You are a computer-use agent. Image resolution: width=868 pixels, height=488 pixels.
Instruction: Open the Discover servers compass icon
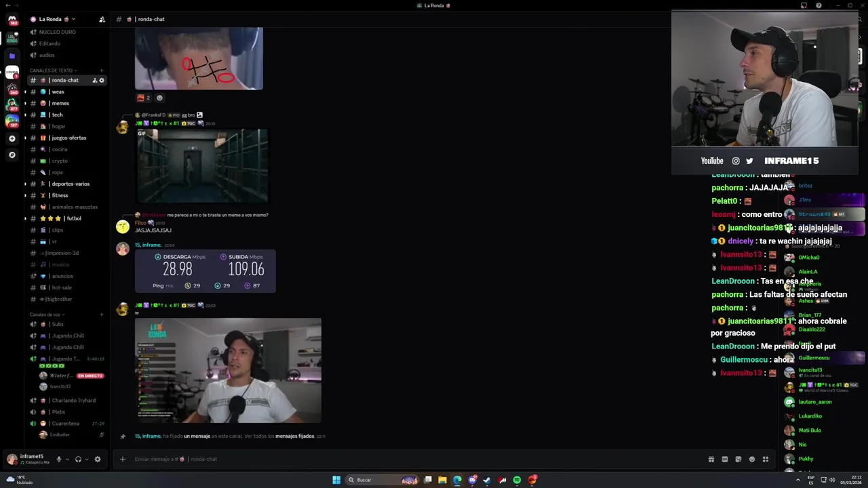click(x=12, y=155)
